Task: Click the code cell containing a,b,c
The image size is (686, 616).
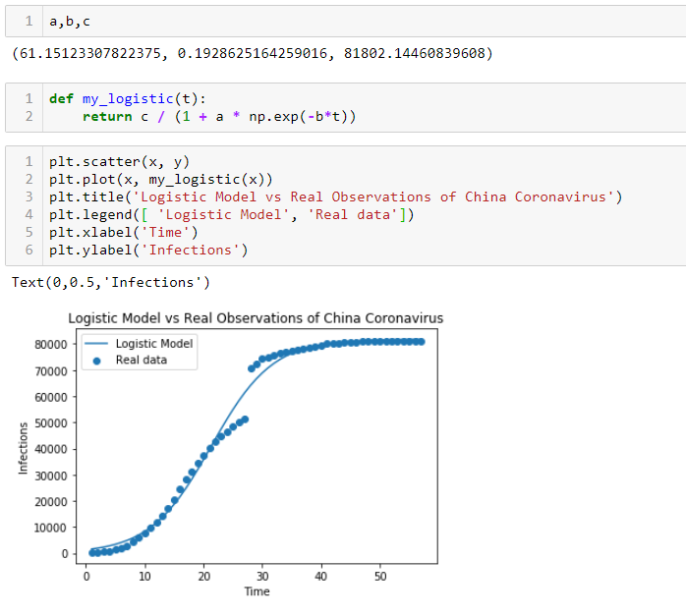Action: tap(346, 21)
